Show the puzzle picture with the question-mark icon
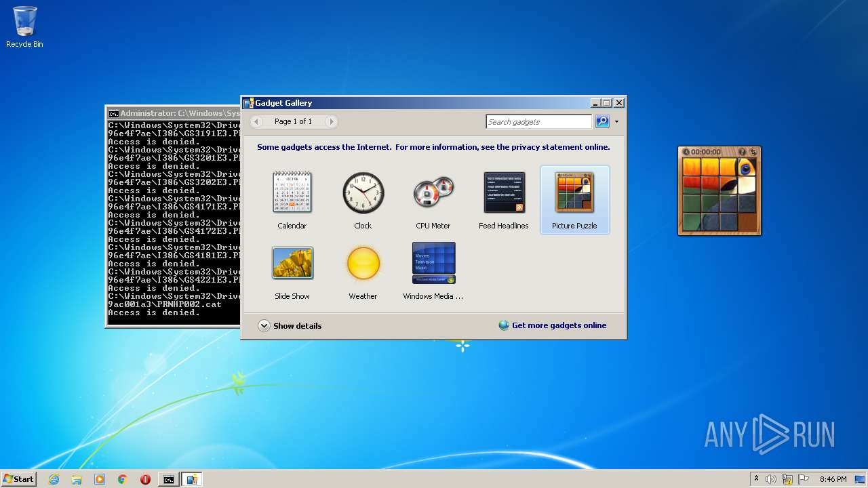 pos(742,152)
